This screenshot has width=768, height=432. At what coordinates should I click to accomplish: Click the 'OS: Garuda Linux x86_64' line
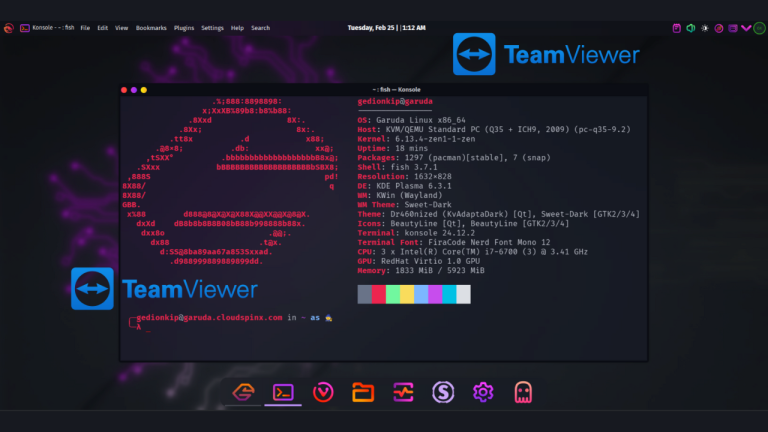click(x=411, y=120)
